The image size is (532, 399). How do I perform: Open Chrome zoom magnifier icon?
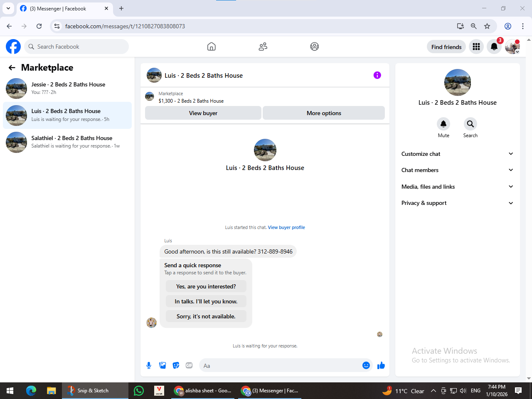(474, 26)
